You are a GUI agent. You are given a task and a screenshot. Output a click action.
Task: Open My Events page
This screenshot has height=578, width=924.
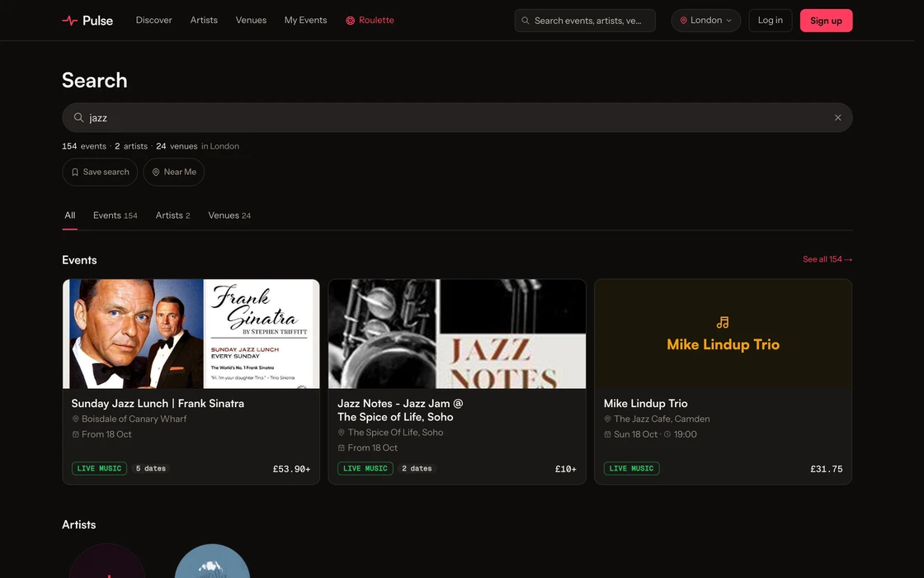coord(305,20)
